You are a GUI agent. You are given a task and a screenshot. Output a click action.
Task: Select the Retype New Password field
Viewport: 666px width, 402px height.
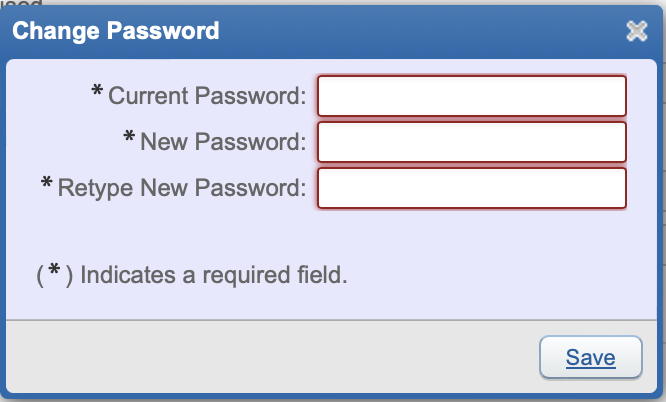(x=471, y=188)
